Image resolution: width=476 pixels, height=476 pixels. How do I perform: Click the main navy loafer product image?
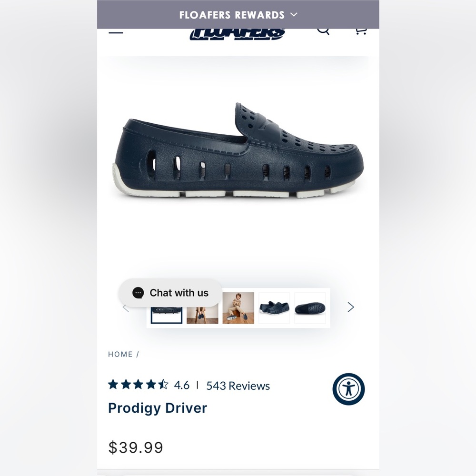point(238,151)
